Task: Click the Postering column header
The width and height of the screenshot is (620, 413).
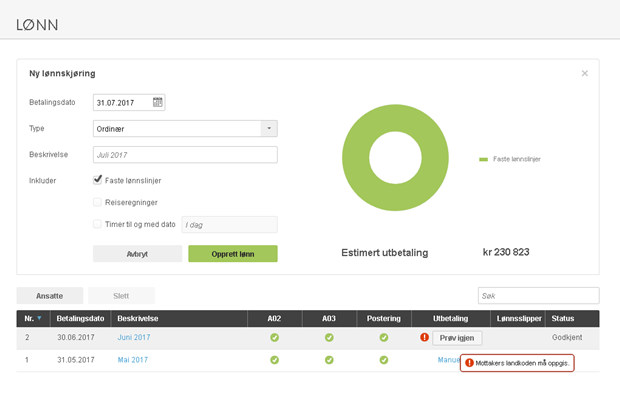Action: point(384,318)
